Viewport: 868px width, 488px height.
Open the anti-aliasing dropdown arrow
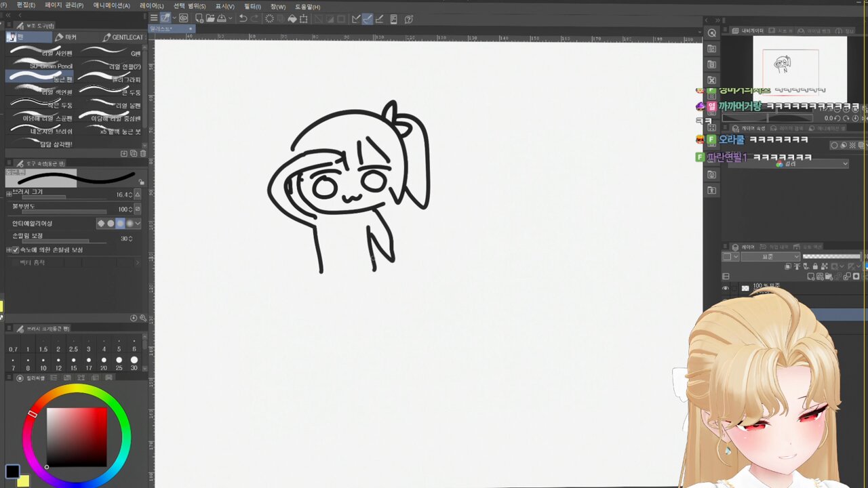(x=138, y=223)
